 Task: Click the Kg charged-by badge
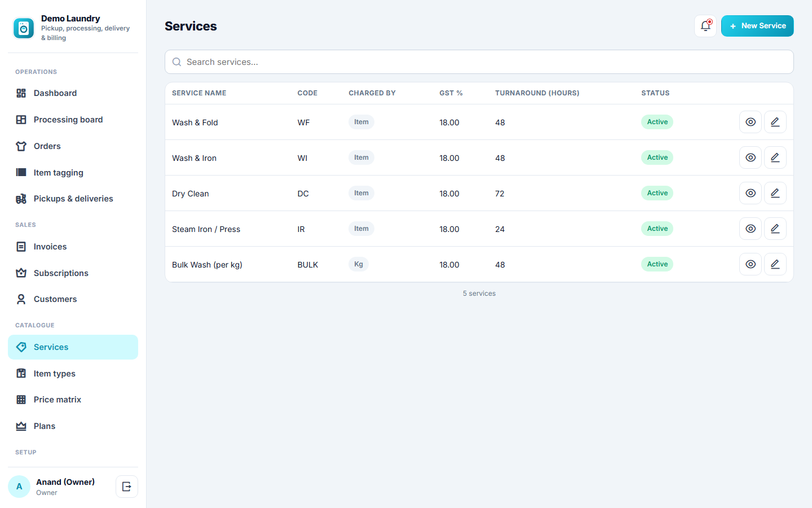pyautogui.click(x=359, y=264)
